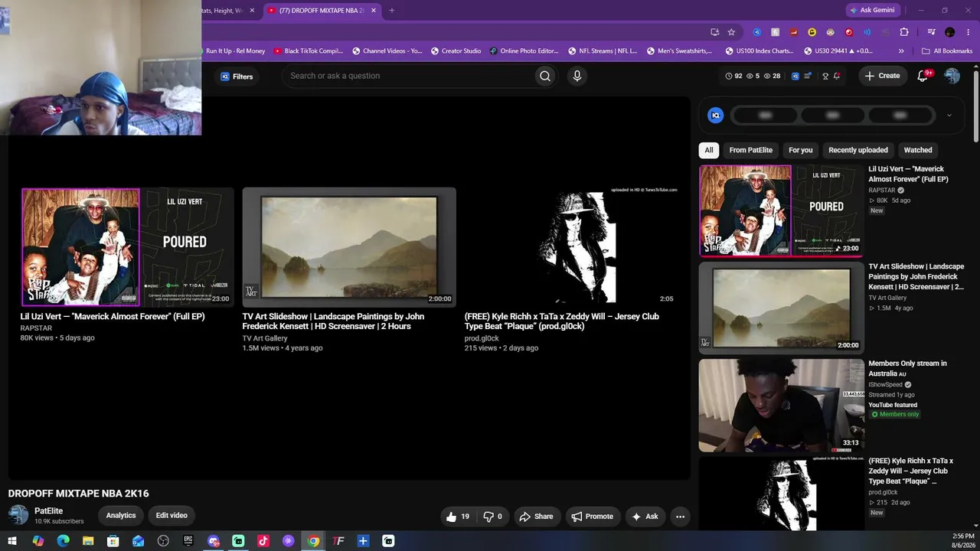Expand the vidIQ sidebar panel chevron

click(x=949, y=116)
